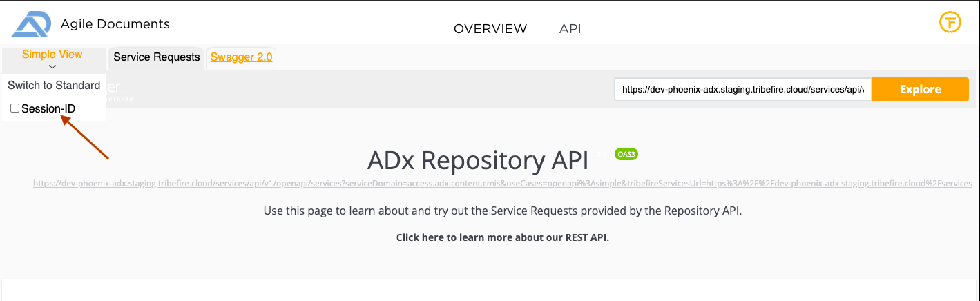
Task: Click here to learn more REST API link
Action: (502, 237)
